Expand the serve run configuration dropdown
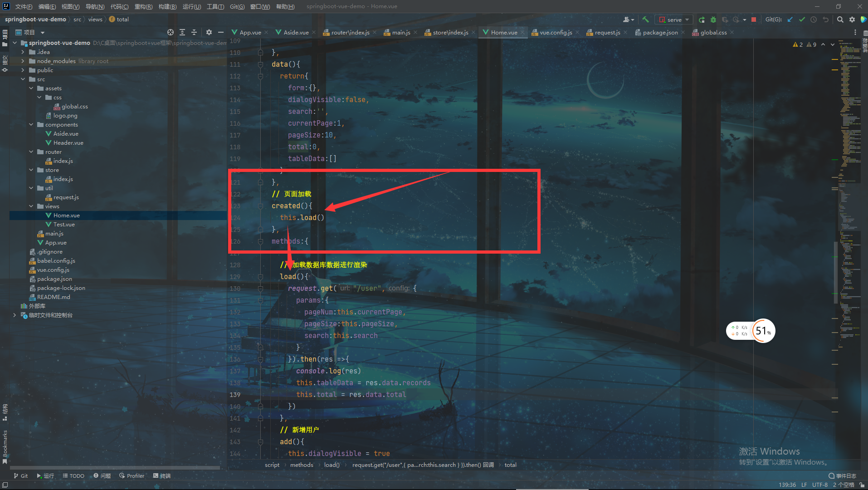Viewport: 868px width, 490px height. coord(686,20)
